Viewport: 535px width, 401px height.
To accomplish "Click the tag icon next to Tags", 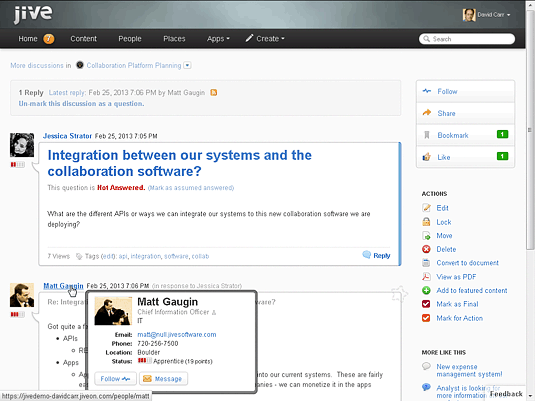I will point(79,256).
